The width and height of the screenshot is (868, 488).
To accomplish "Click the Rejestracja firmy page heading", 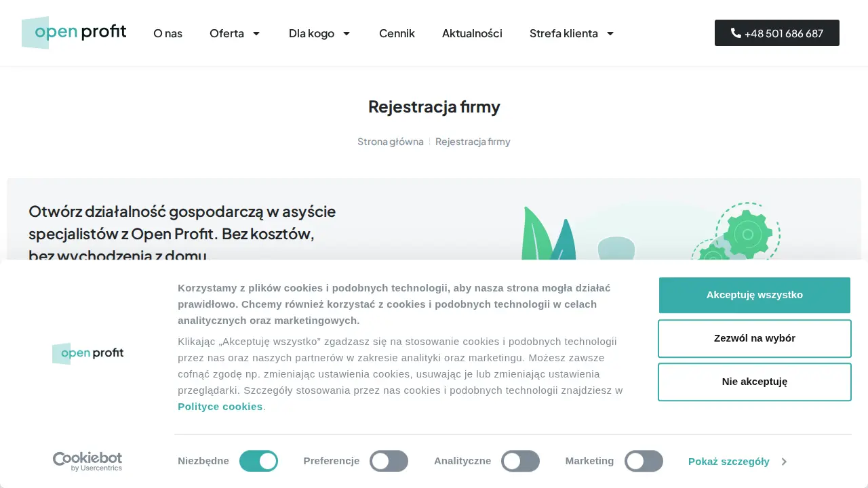I will [x=434, y=106].
